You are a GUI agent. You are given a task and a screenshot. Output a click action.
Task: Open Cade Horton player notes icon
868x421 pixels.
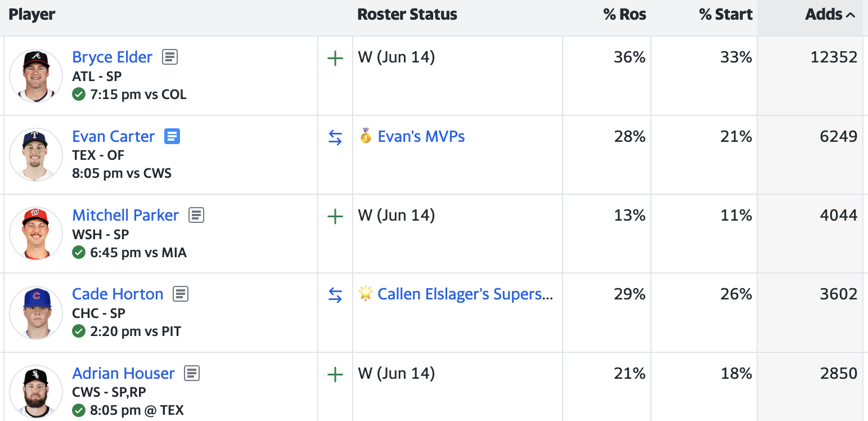click(181, 294)
